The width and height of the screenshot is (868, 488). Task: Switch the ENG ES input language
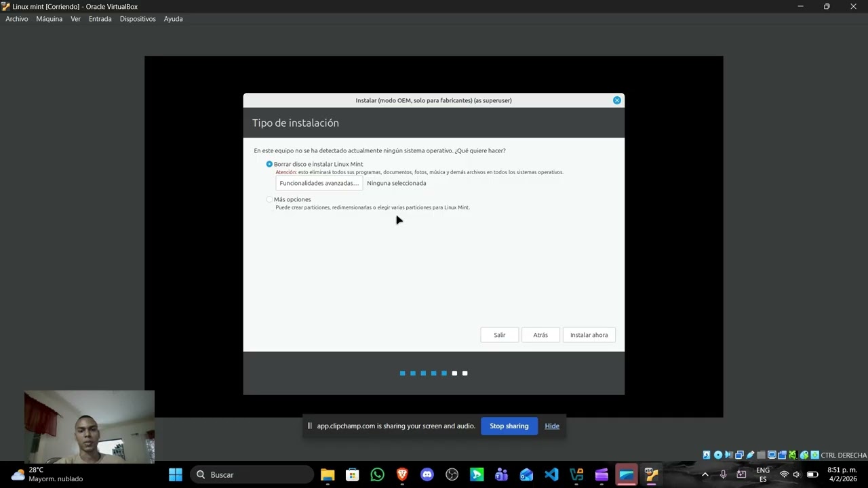(763, 474)
